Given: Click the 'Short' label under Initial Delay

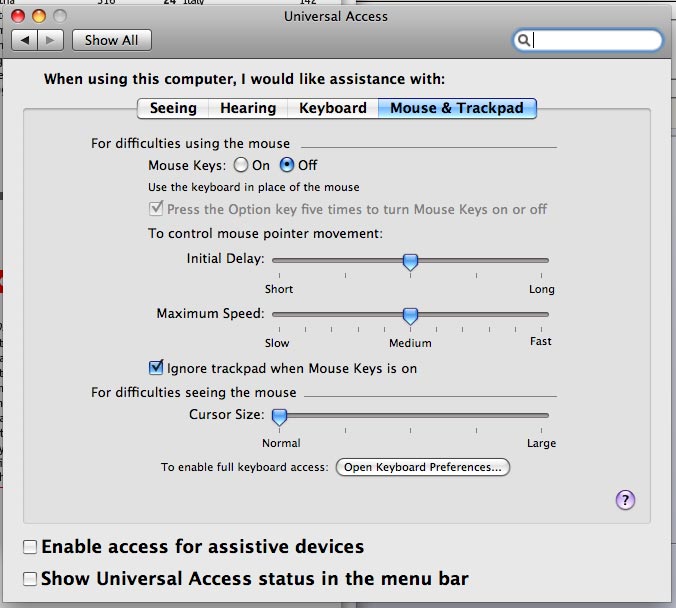Looking at the screenshot, I should coord(279,289).
